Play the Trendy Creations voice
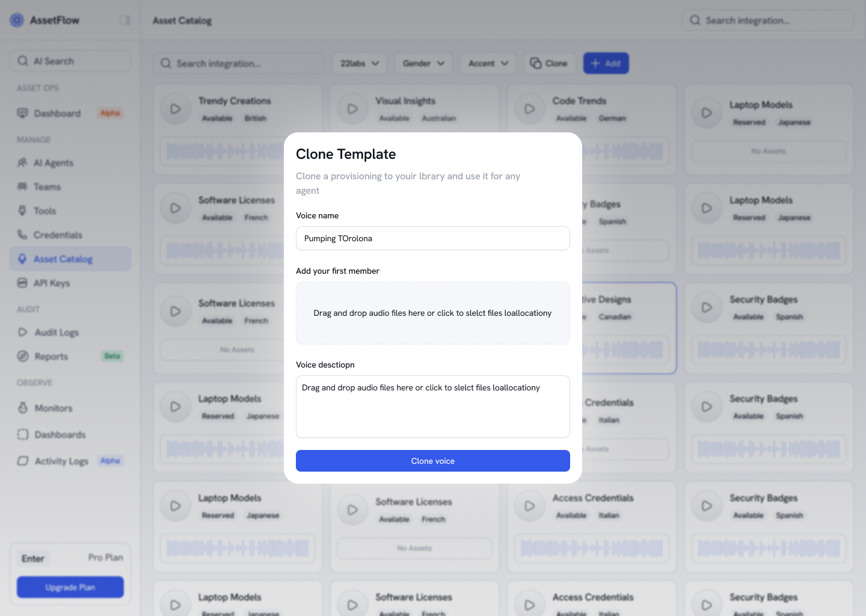This screenshot has width=866, height=616. [x=176, y=109]
